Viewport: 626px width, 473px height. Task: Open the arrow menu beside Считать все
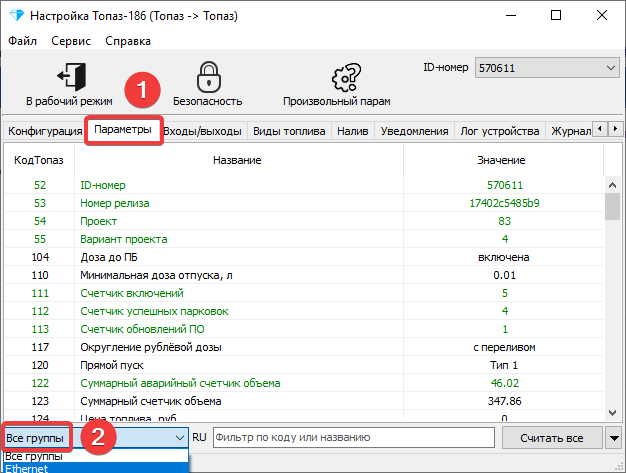pos(614,438)
